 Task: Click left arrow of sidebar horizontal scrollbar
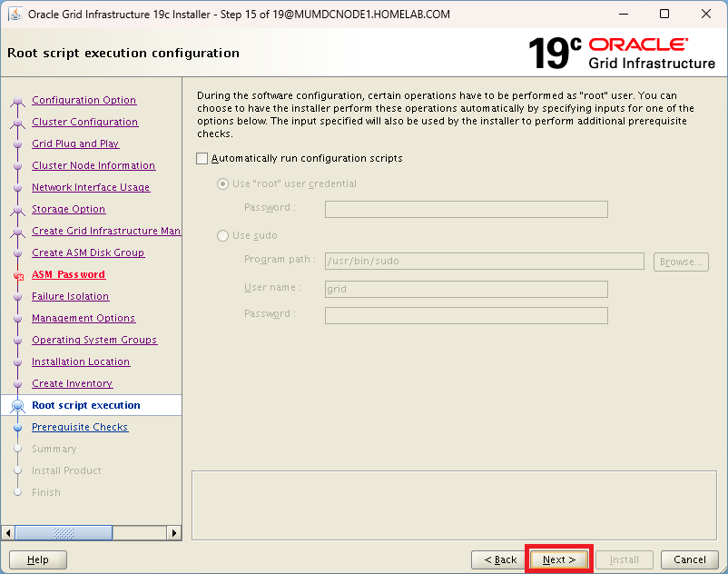pos(9,533)
